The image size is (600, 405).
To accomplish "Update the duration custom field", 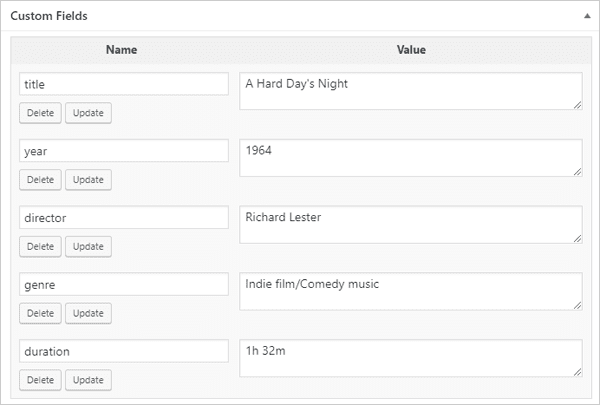I will pyautogui.click(x=88, y=380).
